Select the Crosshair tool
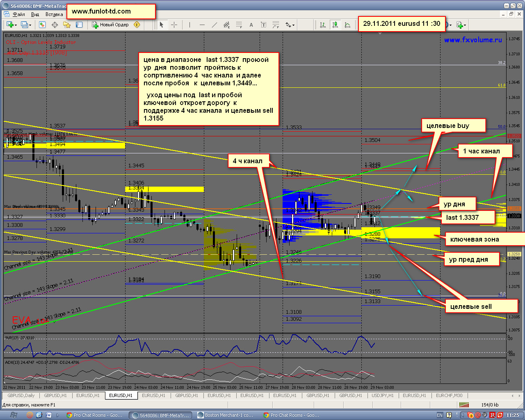Image resolution: width=525 pixels, height=420 pixels. pyautogui.click(x=174, y=25)
